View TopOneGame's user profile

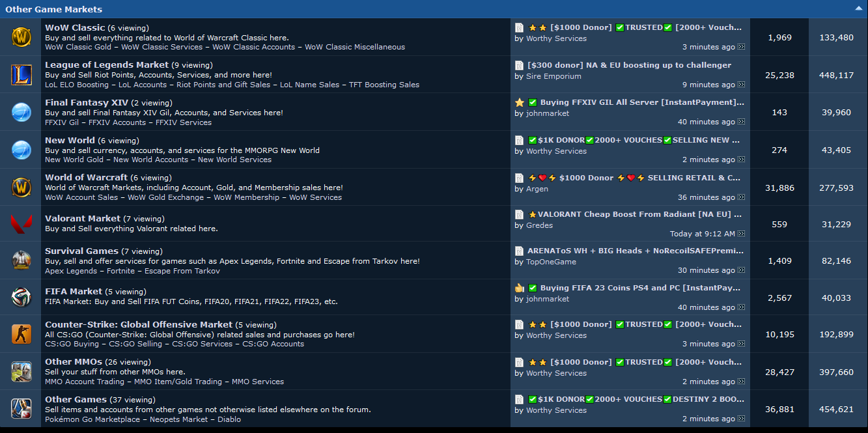point(551,262)
